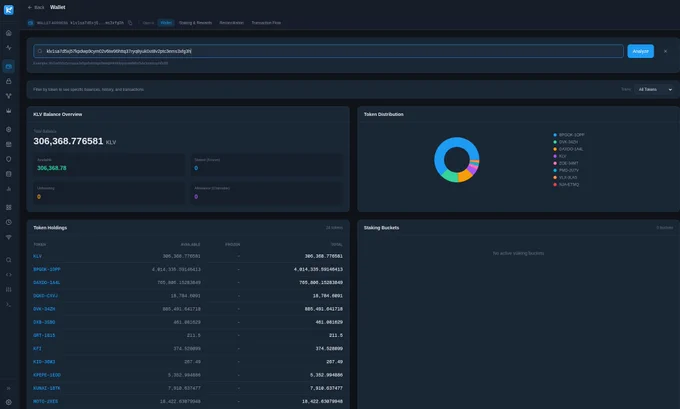Open the magnifier search icon in sidebar
This screenshot has width=680, height=409.
pos(9,260)
